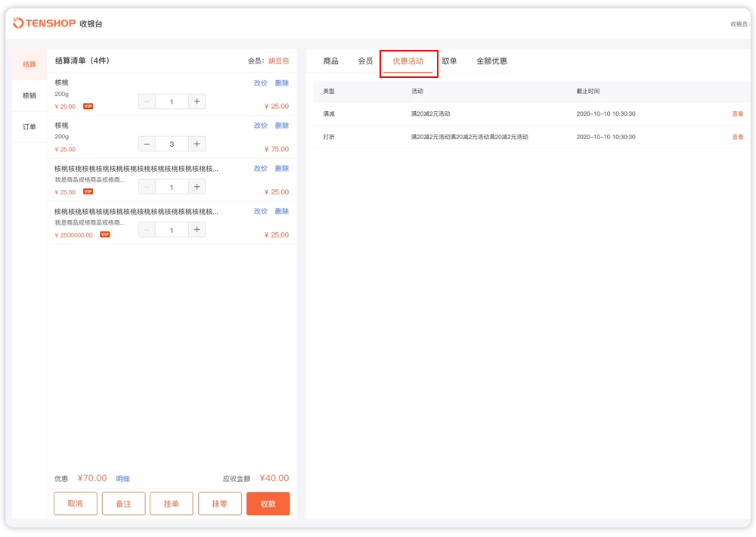Switch to the 核销 sidebar tab
This screenshot has width=756, height=537.
tap(29, 95)
